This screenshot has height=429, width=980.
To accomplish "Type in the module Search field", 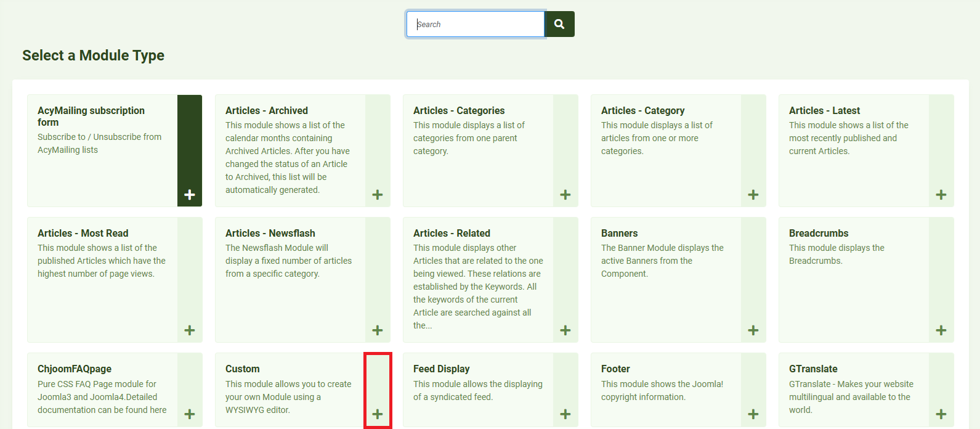I will click(475, 24).
